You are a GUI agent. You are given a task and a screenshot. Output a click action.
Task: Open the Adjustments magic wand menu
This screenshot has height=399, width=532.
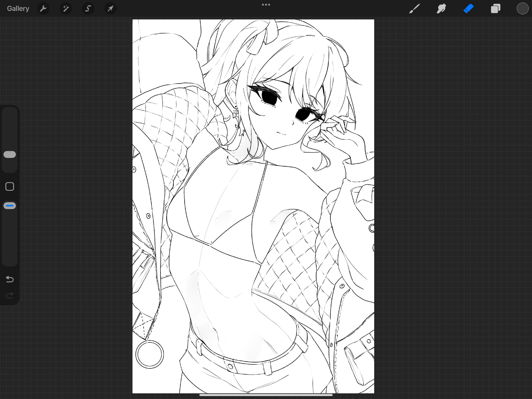tap(65, 9)
